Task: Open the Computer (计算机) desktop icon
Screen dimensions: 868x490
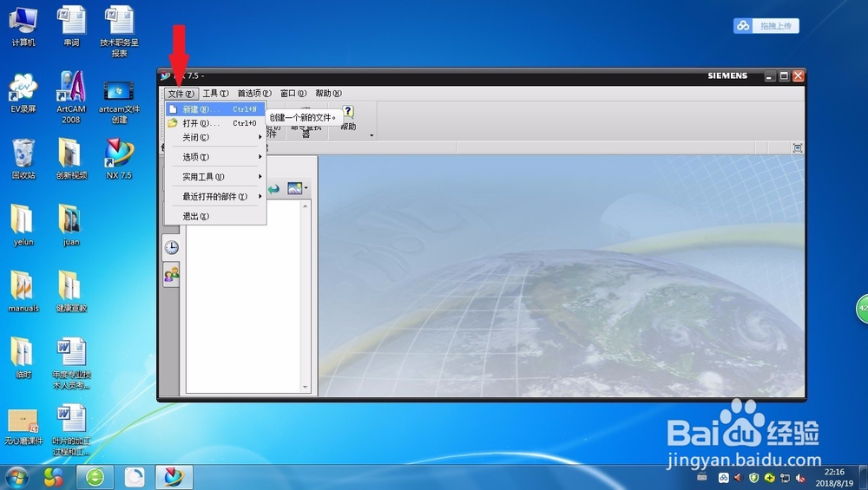Action: click(x=23, y=27)
